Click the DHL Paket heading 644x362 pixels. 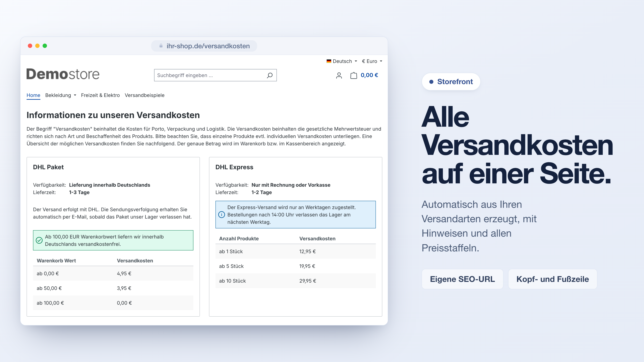pyautogui.click(x=48, y=167)
